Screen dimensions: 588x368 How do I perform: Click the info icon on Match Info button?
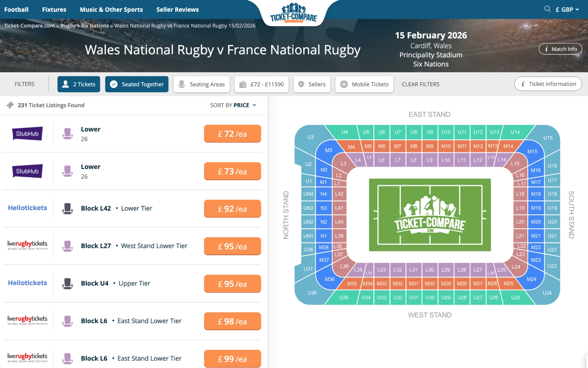(547, 49)
